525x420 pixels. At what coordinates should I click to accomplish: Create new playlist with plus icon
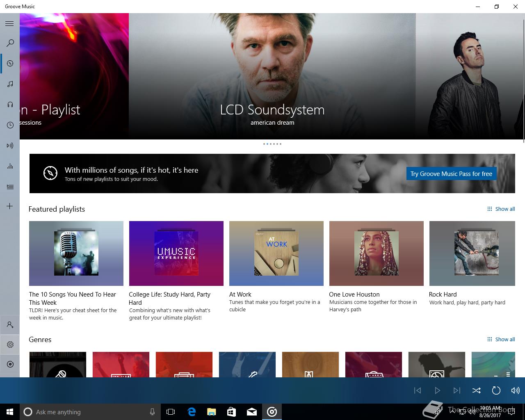click(10, 206)
